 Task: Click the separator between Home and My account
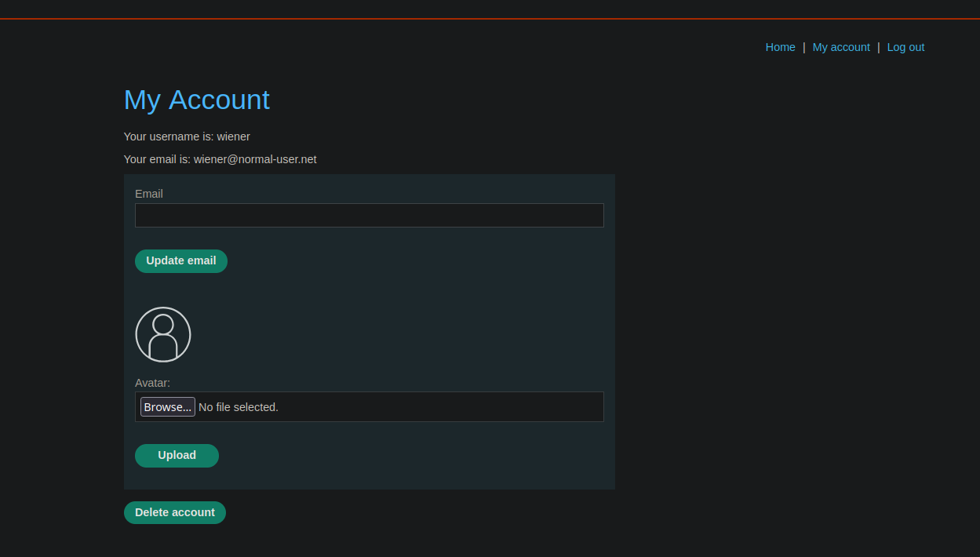point(804,47)
